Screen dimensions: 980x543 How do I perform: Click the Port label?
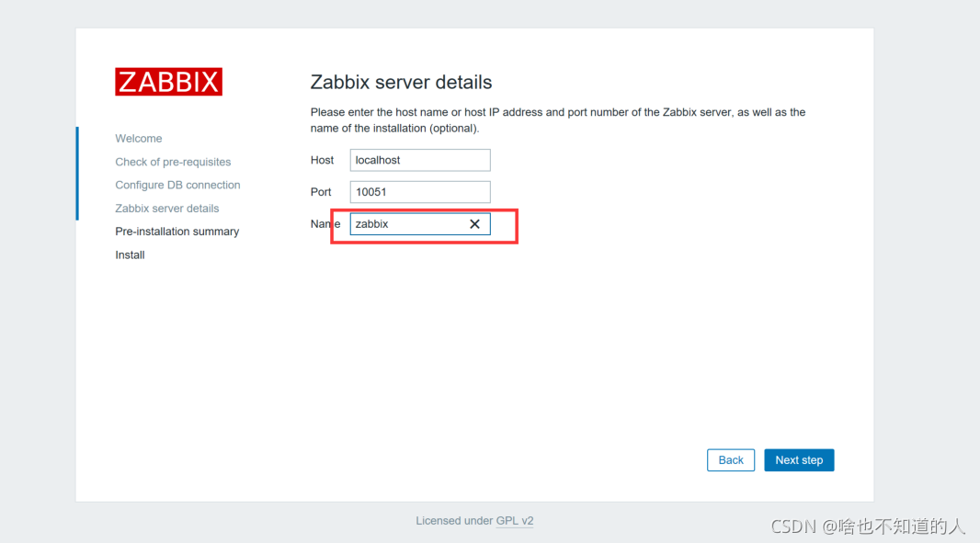pos(321,192)
